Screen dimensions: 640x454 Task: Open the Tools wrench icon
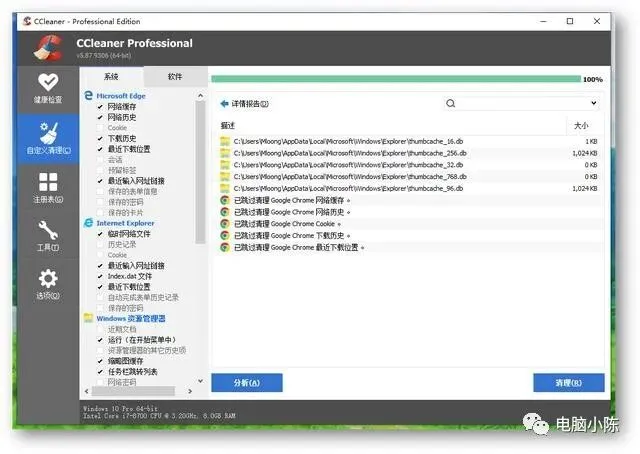(x=48, y=230)
